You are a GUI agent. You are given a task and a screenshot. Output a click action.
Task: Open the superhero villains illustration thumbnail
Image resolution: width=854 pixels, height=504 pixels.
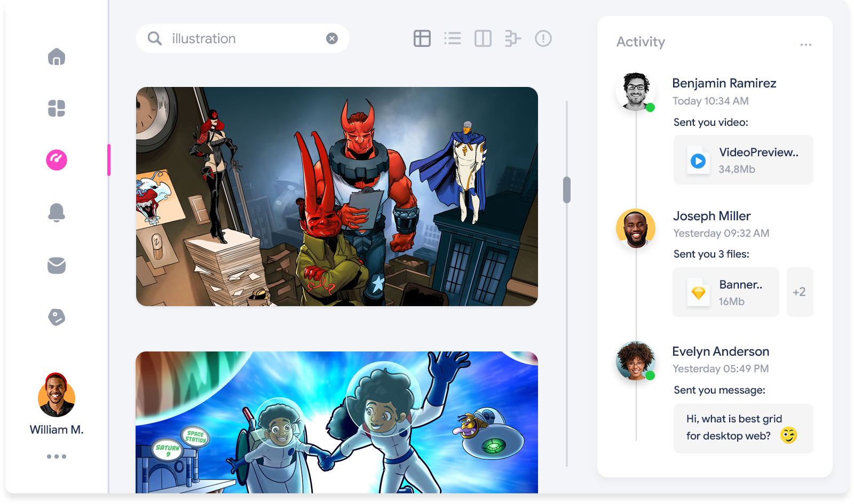(x=337, y=196)
